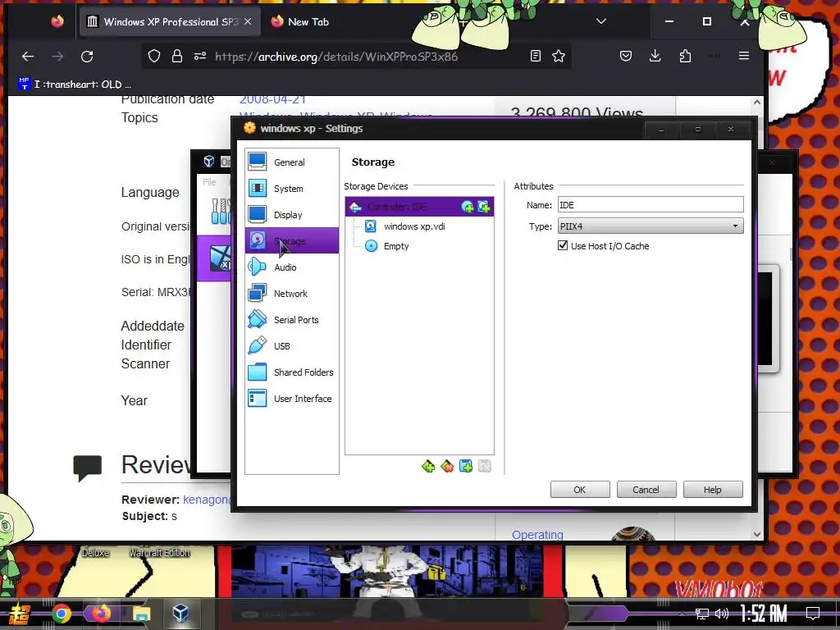
Task: Open the User Interface settings category
Action: 291,398
